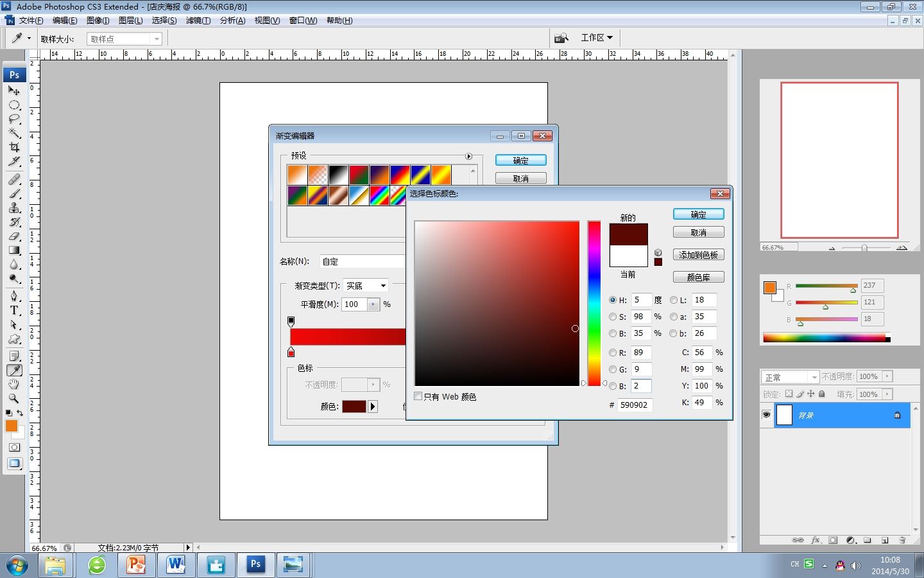The height and width of the screenshot is (578, 924).
Task: Select the H hue radio button
Action: click(x=613, y=300)
